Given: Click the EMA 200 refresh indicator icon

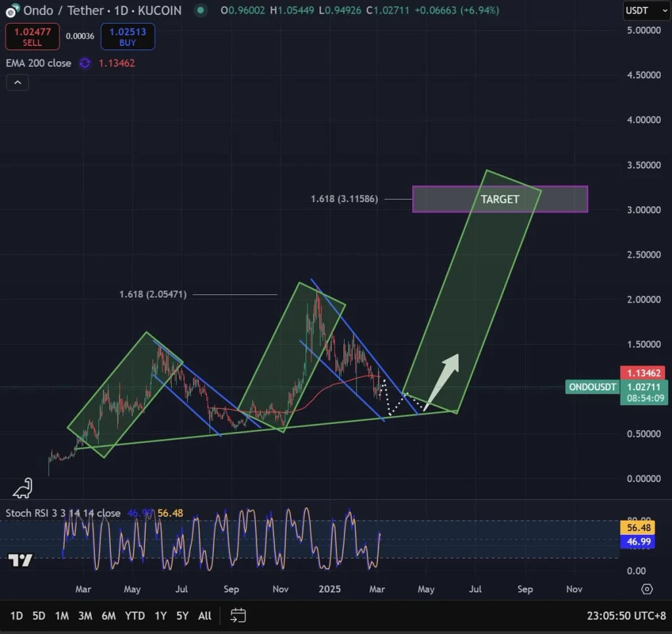Looking at the screenshot, I should [x=85, y=63].
